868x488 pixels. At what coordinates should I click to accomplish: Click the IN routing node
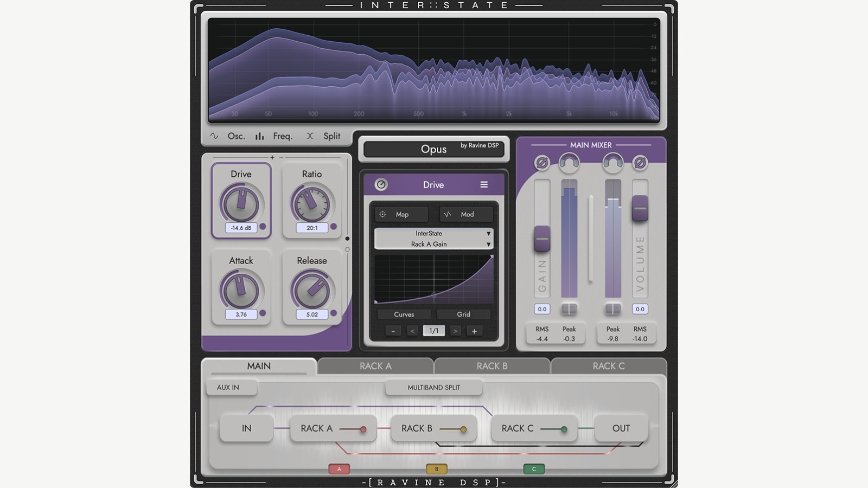click(246, 428)
